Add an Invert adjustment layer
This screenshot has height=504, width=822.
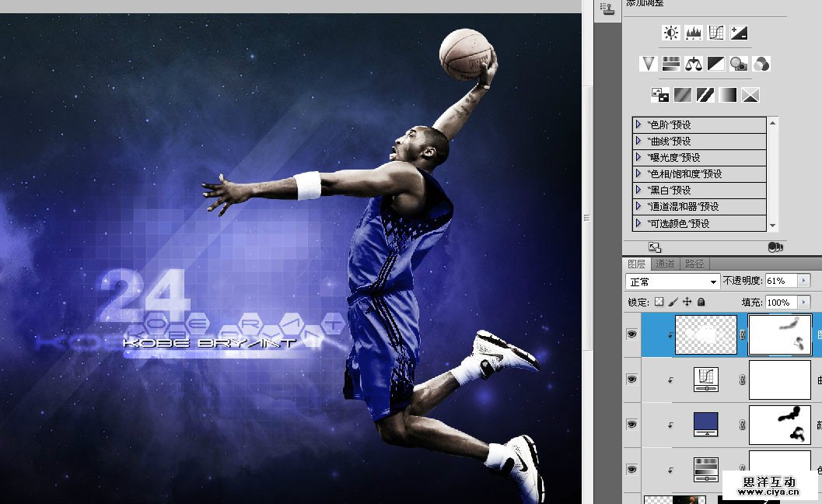(659, 95)
